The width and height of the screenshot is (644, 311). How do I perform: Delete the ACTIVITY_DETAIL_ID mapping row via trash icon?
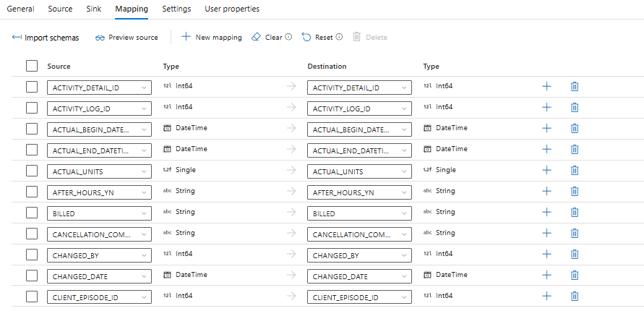575,87
